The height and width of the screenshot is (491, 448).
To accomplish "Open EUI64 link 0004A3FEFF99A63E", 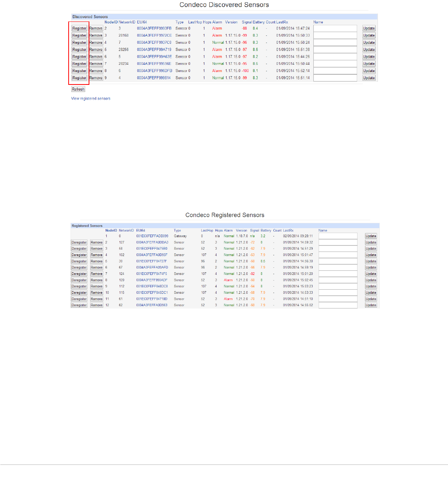I will 154,57.
